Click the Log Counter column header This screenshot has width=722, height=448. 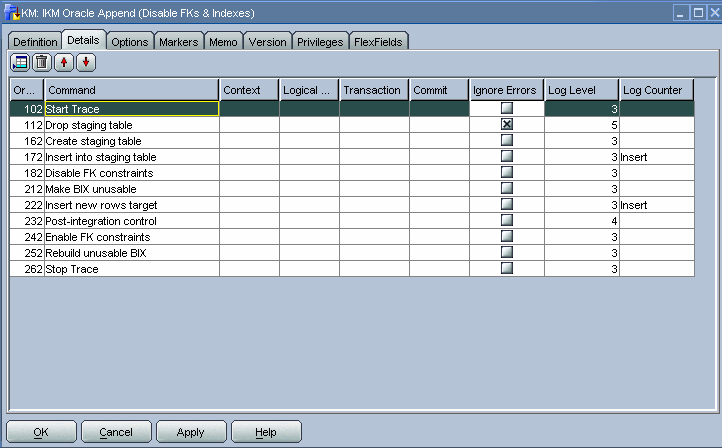657,90
